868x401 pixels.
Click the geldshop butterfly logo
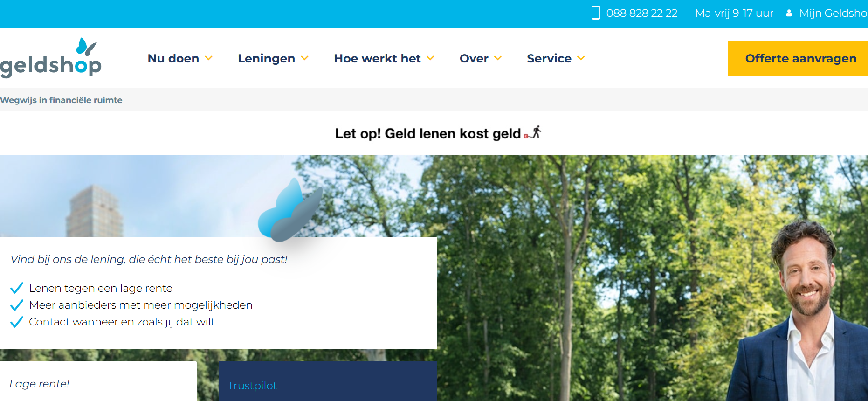[x=50, y=58]
